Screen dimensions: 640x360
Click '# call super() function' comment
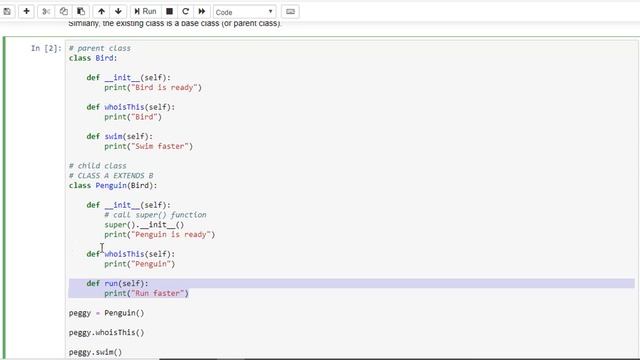[155, 215]
